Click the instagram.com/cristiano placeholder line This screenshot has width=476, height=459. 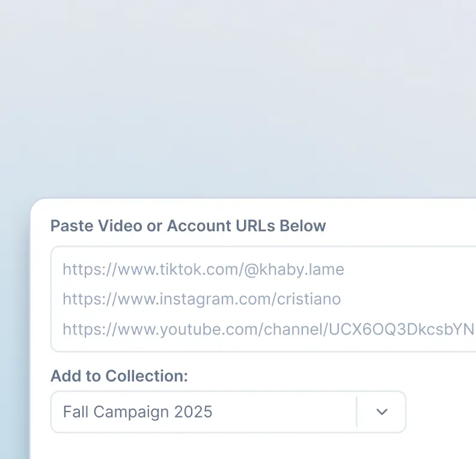(x=201, y=299)
